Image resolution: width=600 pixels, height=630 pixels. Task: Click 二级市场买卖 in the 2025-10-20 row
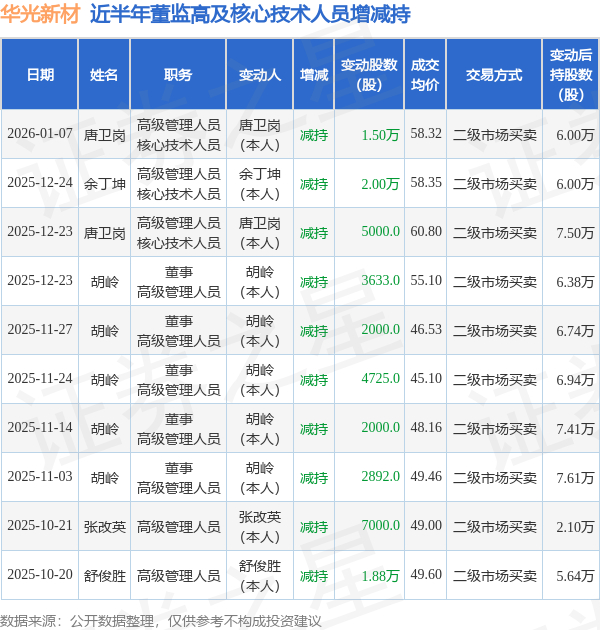495,576
